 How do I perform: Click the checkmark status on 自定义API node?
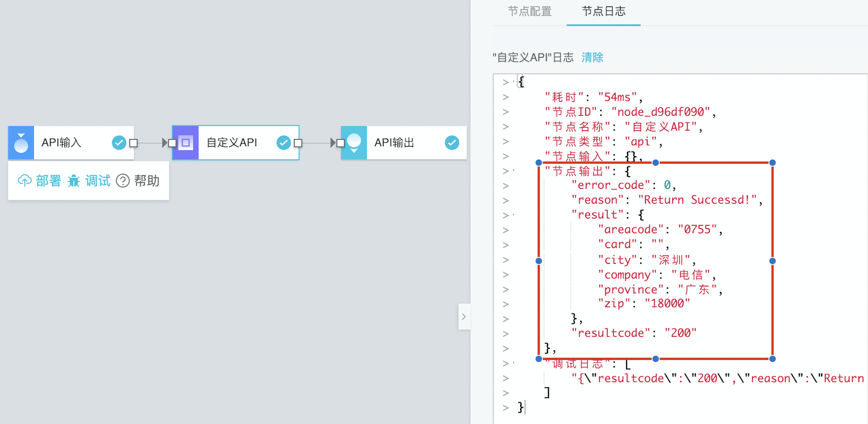click(x=284, y=142)
